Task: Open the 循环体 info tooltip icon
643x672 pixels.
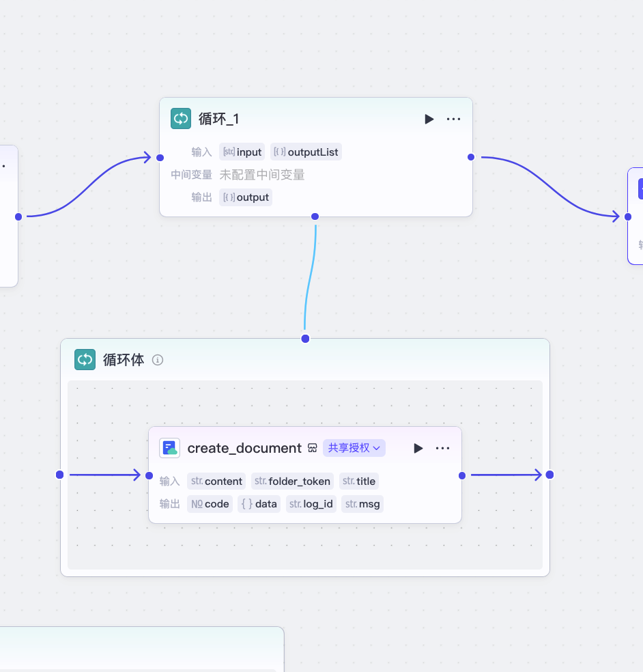Action: click(x=158, y=360)
